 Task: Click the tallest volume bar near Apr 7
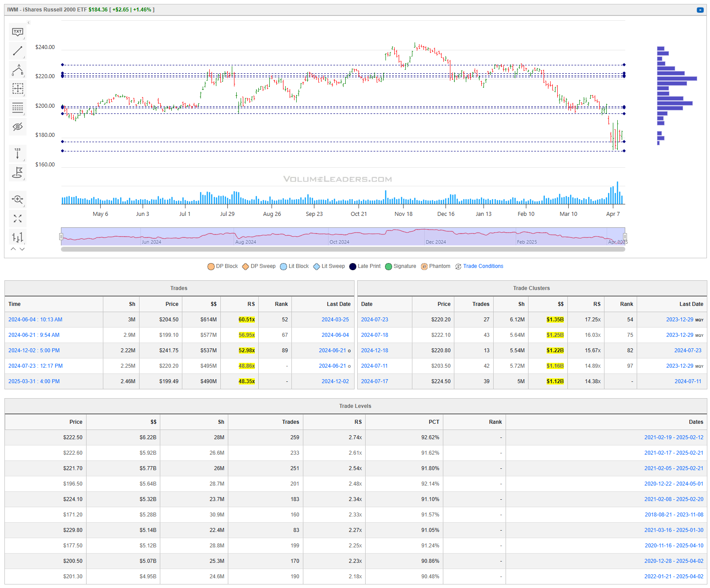(617, 192)
